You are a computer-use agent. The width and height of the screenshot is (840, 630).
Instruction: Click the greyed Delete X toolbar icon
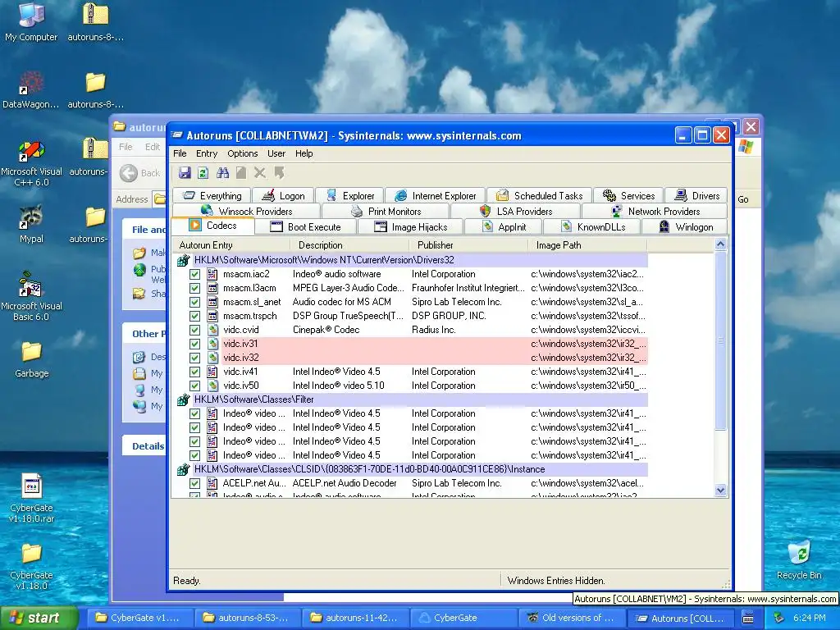(x=260, y=172)
